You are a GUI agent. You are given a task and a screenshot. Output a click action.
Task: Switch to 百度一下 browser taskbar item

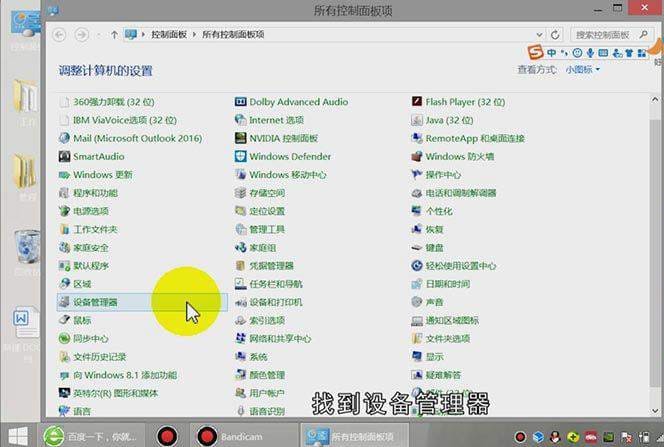click(92, 436)
